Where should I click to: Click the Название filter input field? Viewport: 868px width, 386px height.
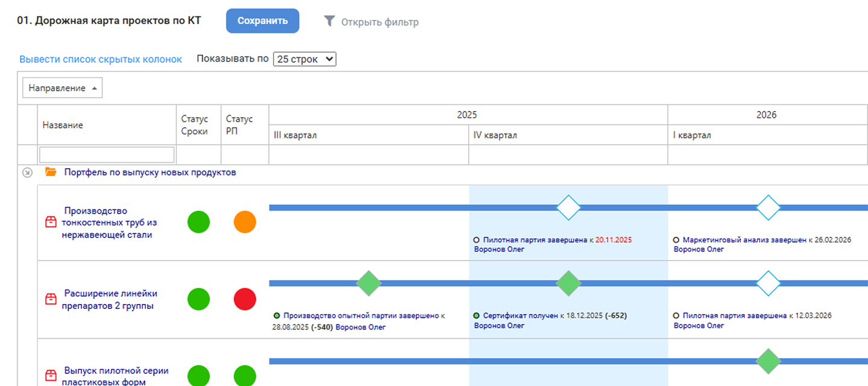click(x=107, y=155)
